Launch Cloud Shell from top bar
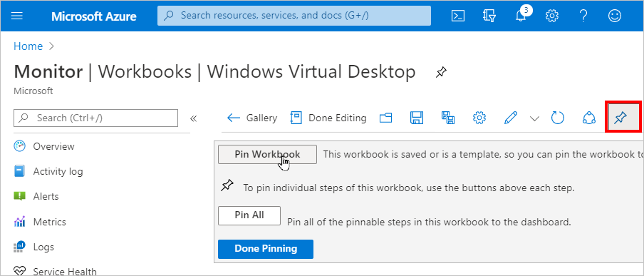Image resolution: width=644 pixels, height=276 pixels. 458,16
